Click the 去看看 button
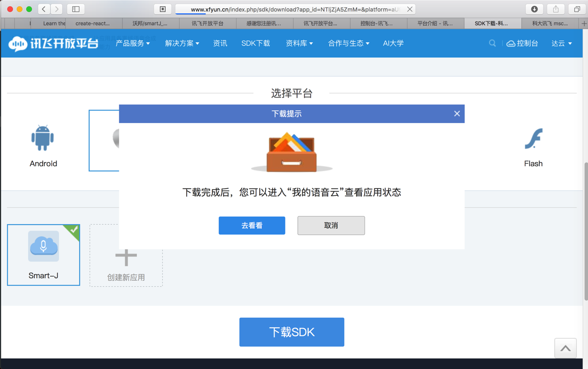Screen dimensions: 588x369 click(x=252, y=226)
